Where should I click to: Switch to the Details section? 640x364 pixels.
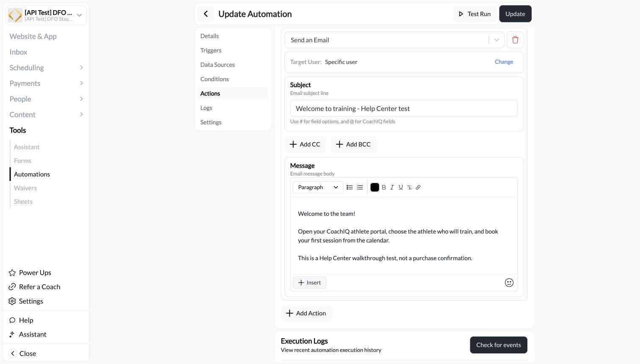(233, 36)
